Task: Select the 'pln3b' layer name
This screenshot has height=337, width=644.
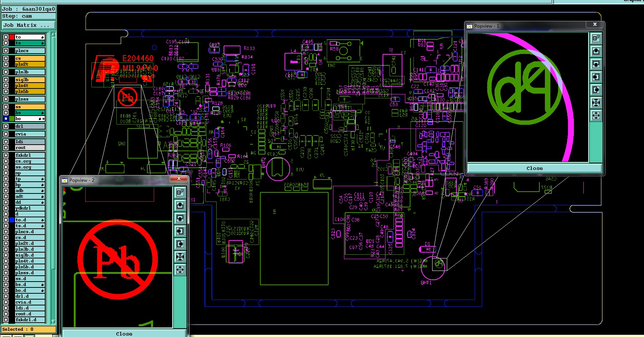Action: click(x=30, y=72)
